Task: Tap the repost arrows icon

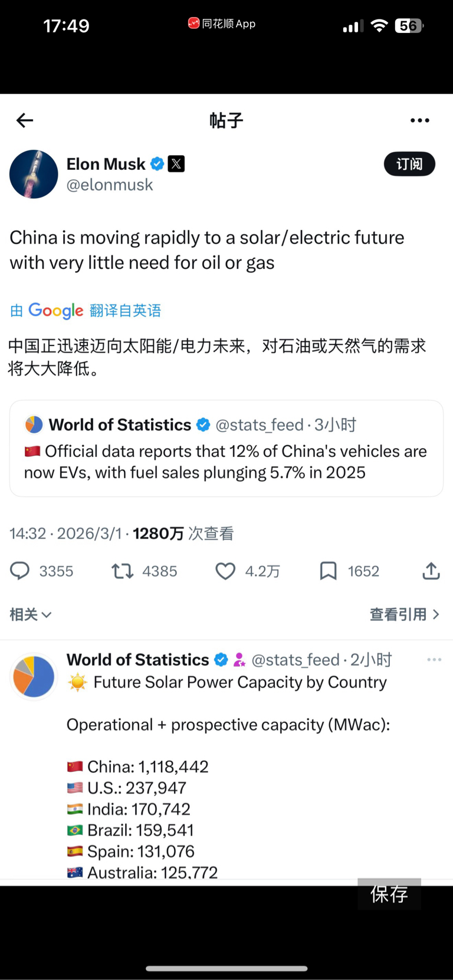Action: [x=123, y=571]
